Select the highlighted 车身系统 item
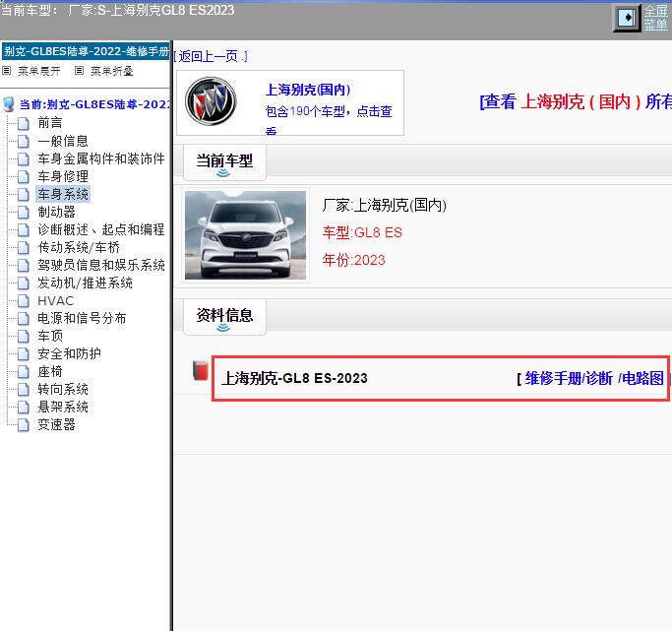 pos(63,194)
